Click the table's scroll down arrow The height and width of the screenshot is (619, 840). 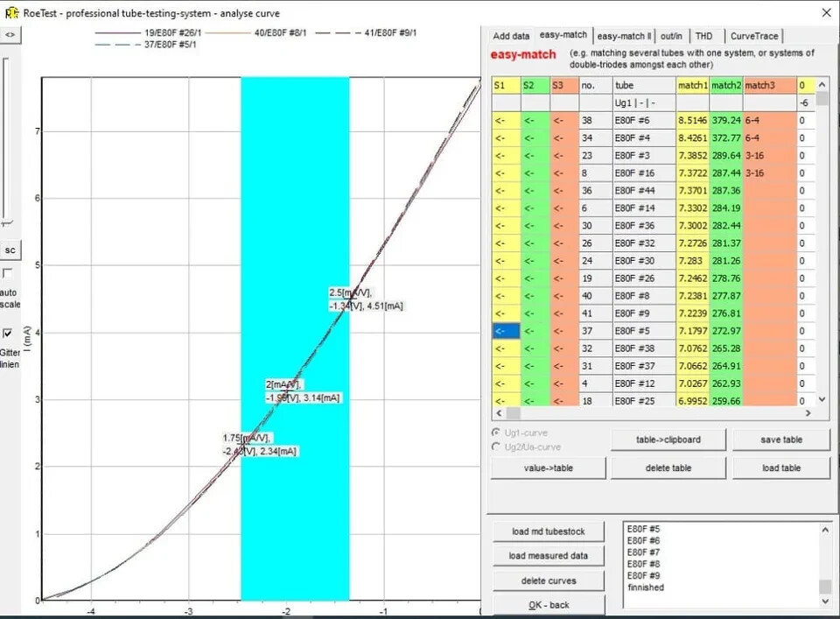click(822, 399)
